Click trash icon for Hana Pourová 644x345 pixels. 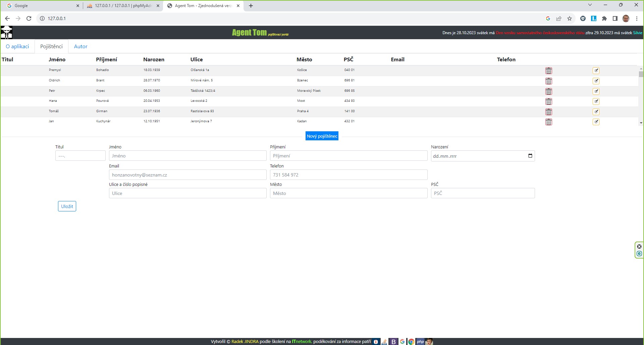[548, 101]
